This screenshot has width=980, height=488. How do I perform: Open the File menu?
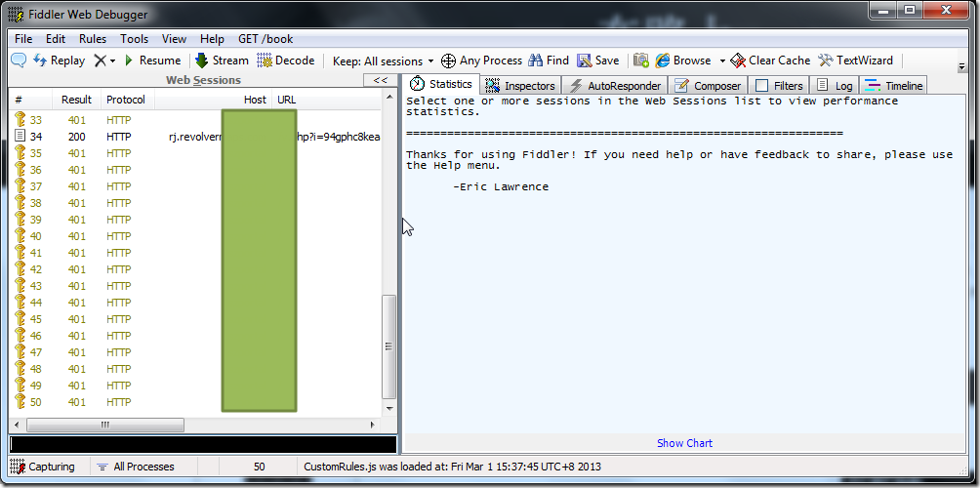pos(23,39)
